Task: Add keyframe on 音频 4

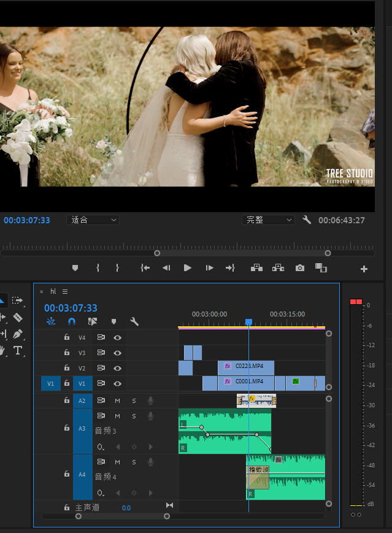Action: 134,493
